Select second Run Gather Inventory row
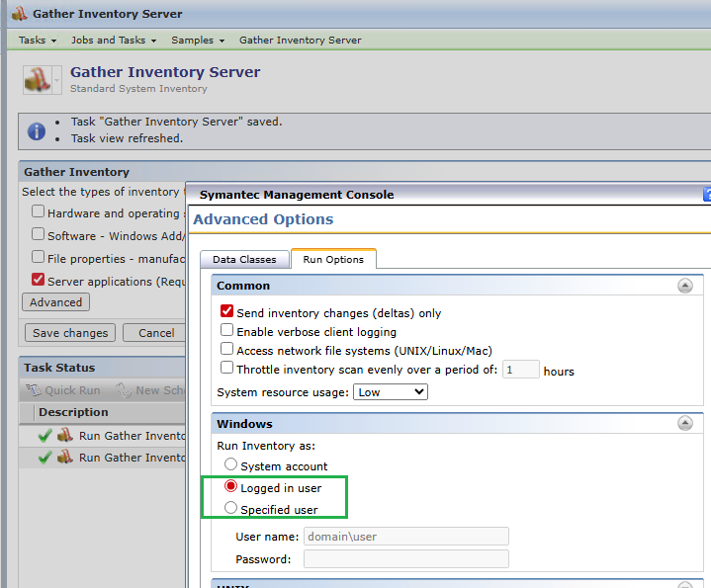Viewport: 711px width, 588px height. 102,458
